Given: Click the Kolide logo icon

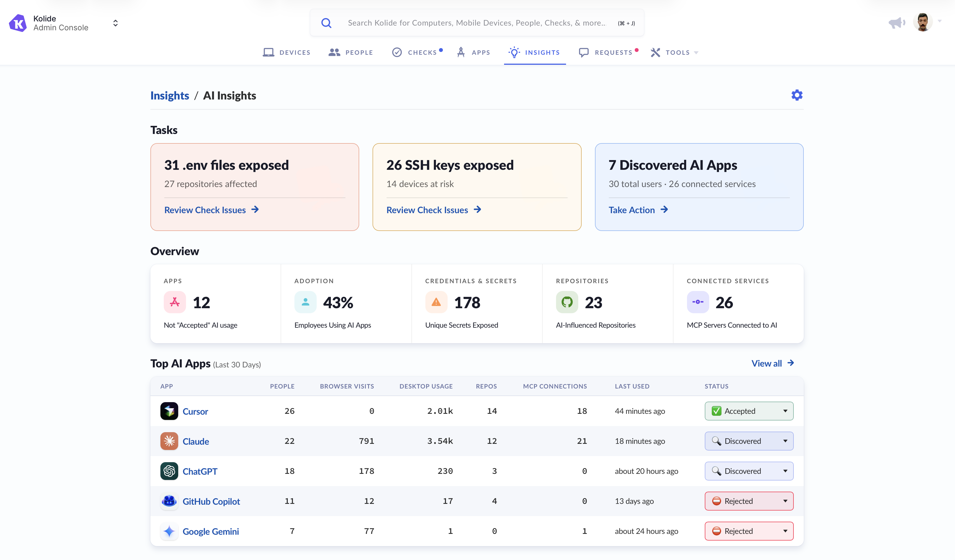Looking at the screenshot, I should tap(18, 23).
